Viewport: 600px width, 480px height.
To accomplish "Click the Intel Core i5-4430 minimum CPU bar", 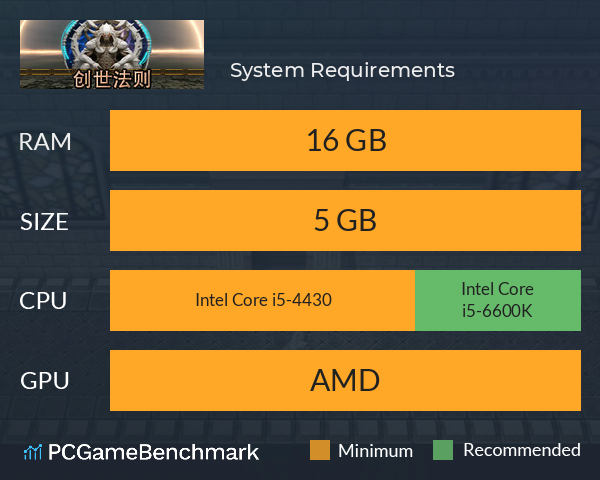I will click(x=262, y=300).
